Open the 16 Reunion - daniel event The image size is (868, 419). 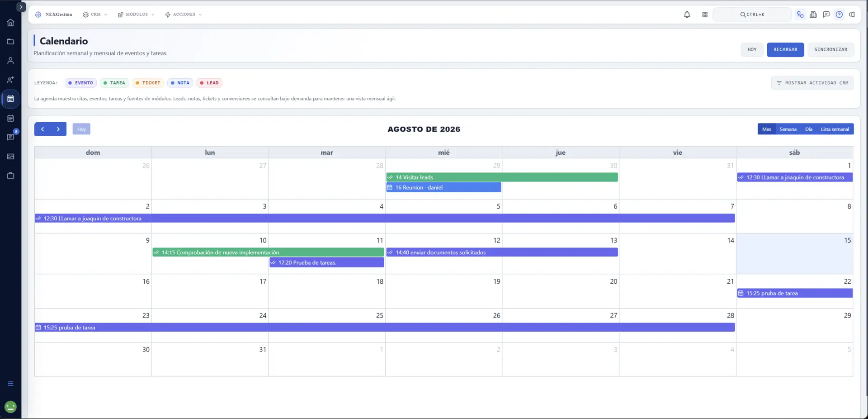(x=443, y=187)
